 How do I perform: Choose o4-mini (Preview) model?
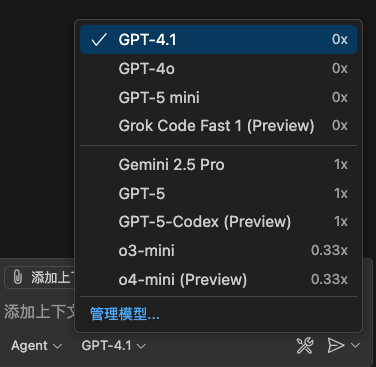coord(218,279)
